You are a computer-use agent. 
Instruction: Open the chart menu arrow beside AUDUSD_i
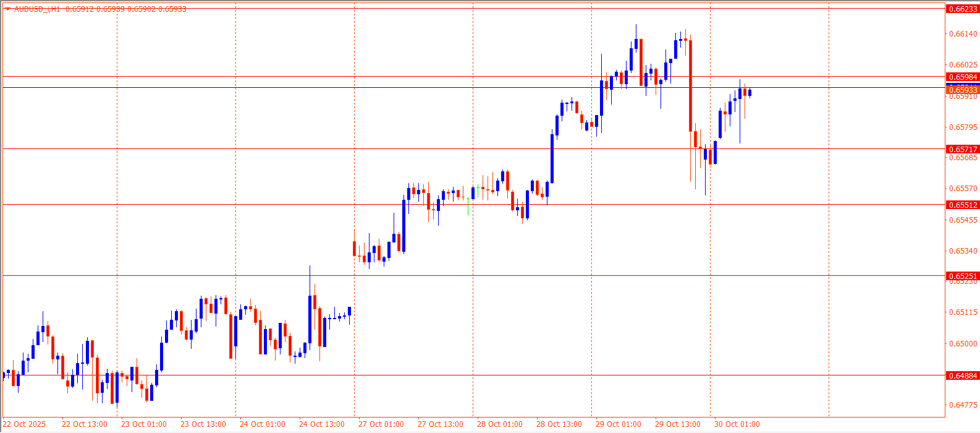click(x=7, y=9)
